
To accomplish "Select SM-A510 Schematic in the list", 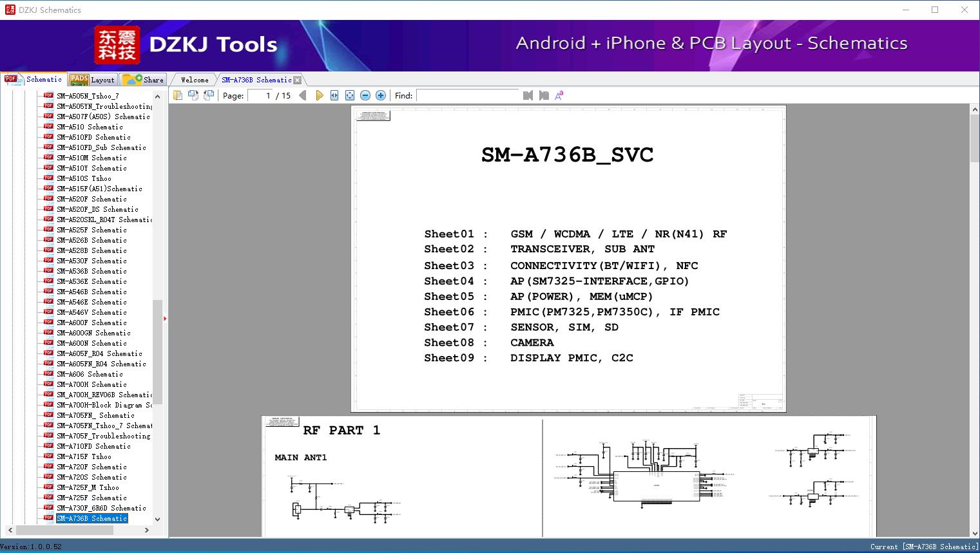I will [x=90, y=127].
